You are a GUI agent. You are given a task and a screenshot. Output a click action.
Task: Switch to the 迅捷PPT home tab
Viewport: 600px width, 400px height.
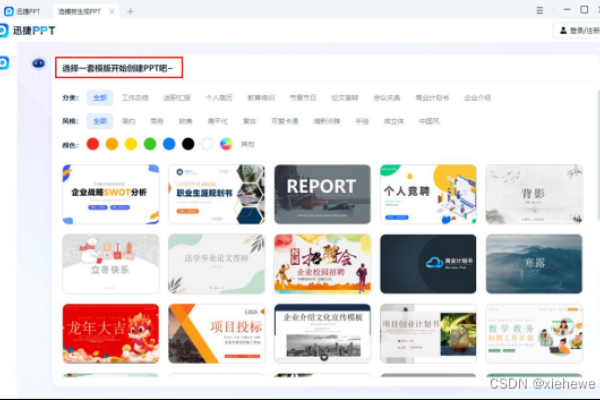click(x=23, y=11)
